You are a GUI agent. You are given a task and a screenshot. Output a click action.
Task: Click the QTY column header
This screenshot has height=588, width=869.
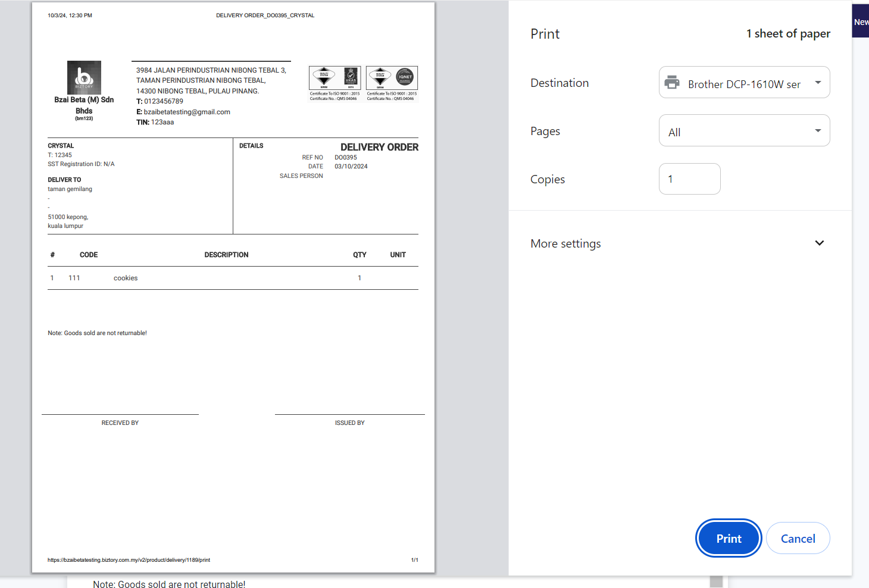click(360, 255)
